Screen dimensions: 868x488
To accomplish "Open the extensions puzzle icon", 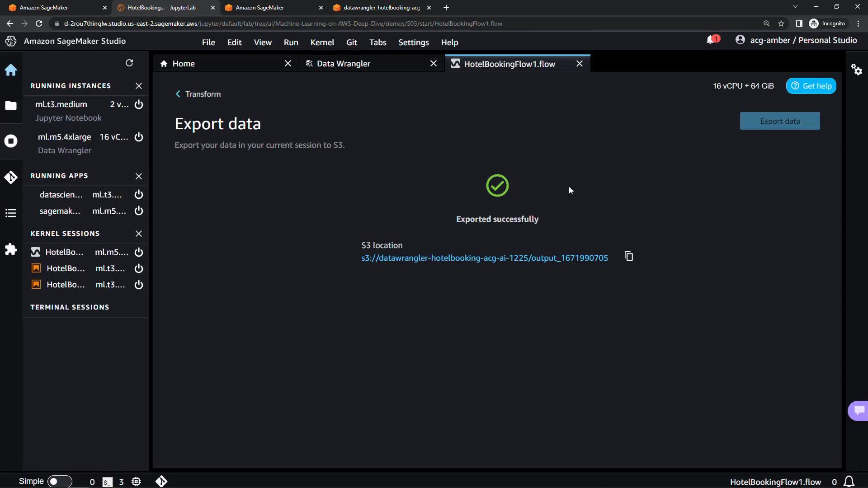I will pyautogui.click(x=11, y=249).
